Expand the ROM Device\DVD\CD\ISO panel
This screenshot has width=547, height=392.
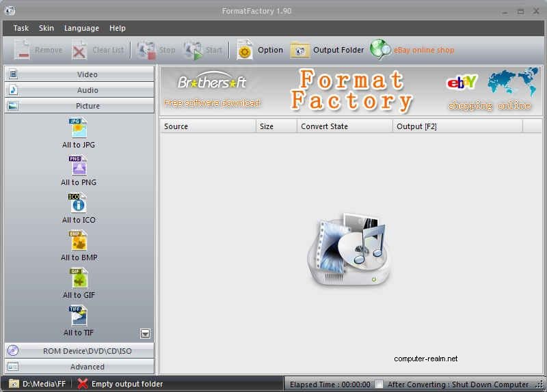(x=79, y=350)
